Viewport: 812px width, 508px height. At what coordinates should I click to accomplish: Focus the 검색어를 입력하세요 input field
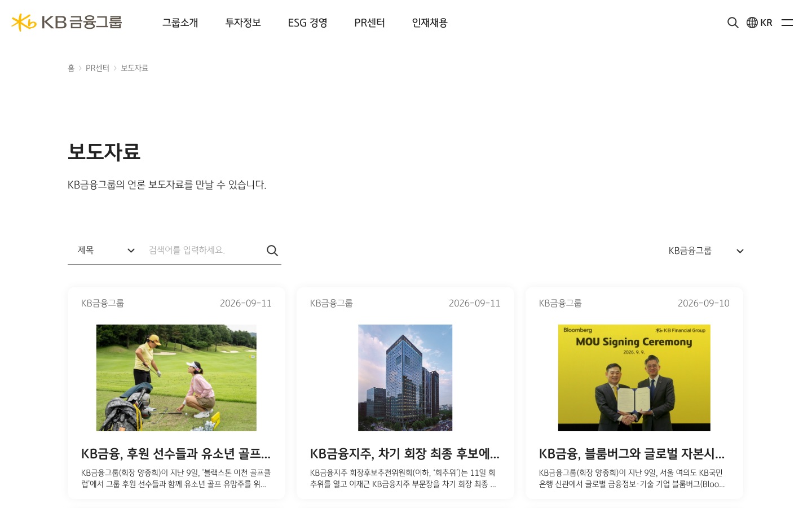(x=203, y=250)
